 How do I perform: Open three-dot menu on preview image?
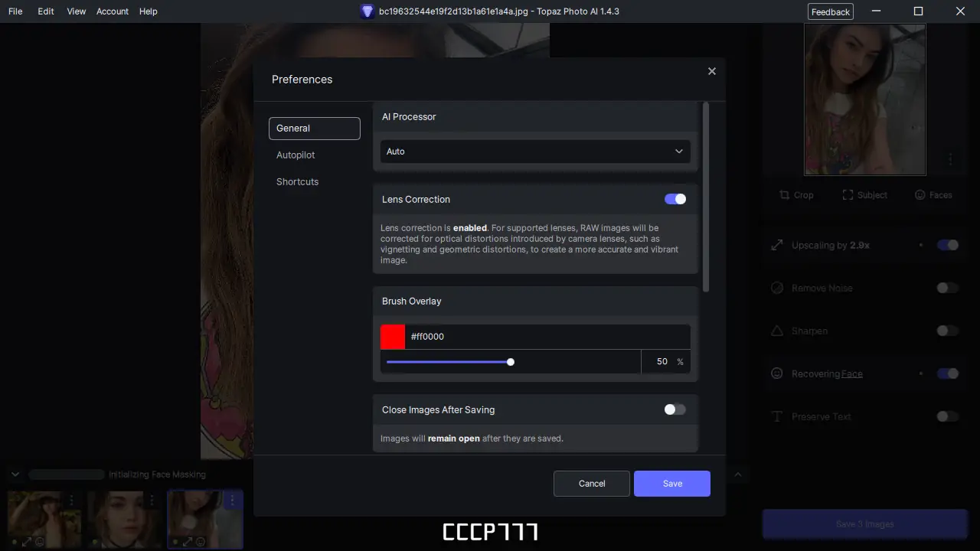coord(950,159)
